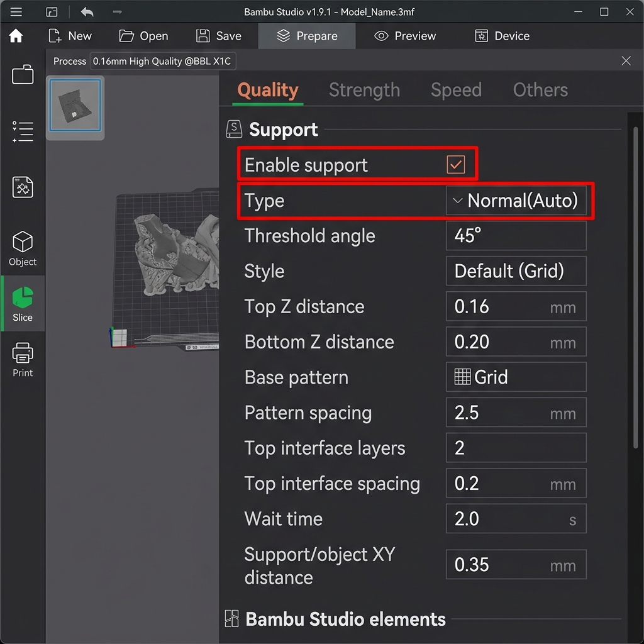644x644 pixels.
Task: Click the 'Support' section heading
Action: coord(284,130)
